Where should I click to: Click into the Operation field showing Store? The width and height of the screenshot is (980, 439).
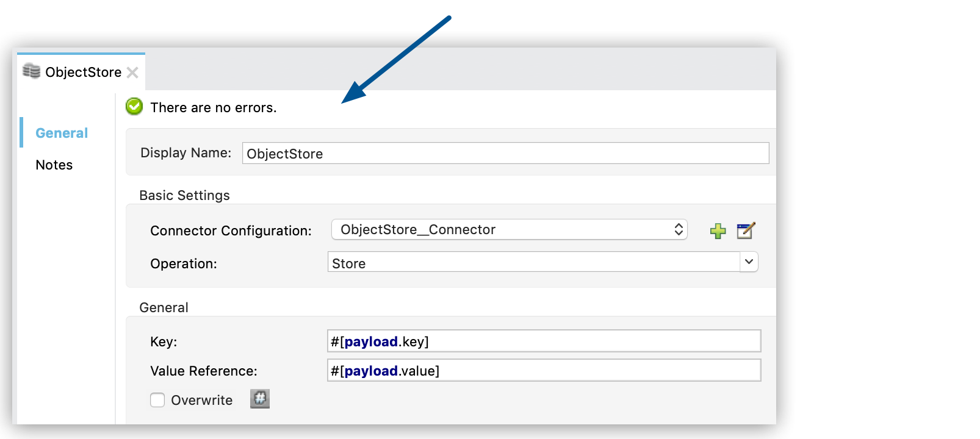[x=534, y=263]
